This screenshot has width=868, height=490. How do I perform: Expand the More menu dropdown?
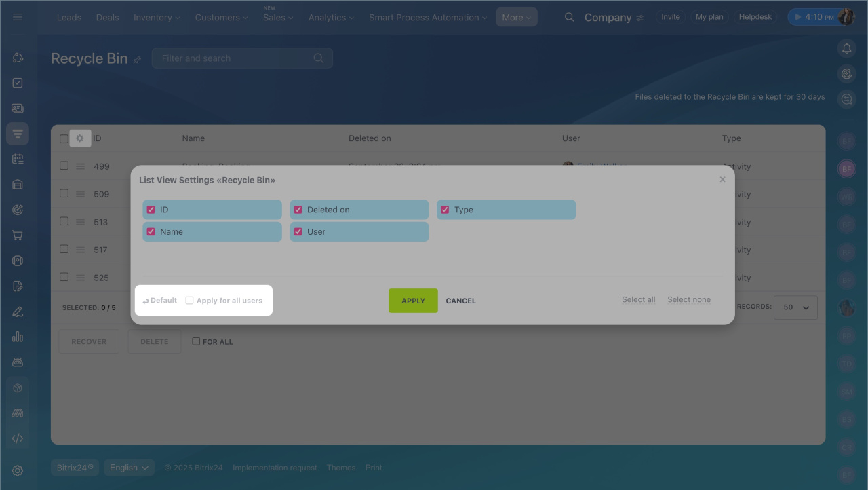[x=516, y=18]
